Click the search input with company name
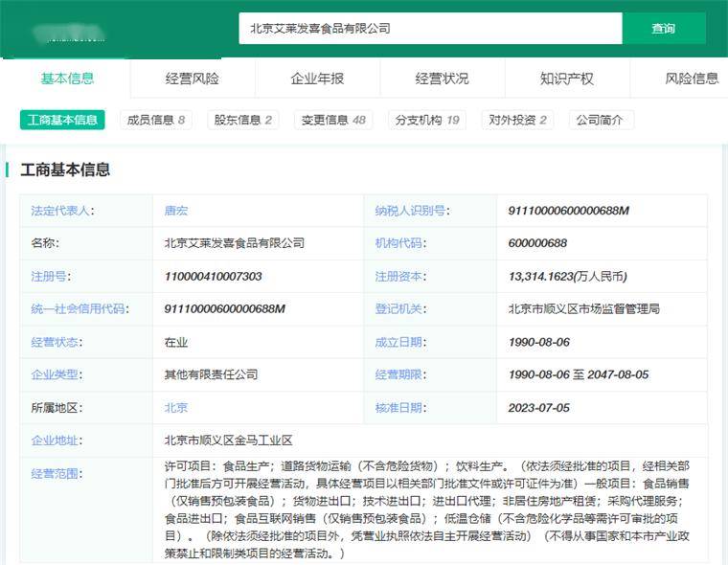The height and width of the screenshot is (565, 728). pyautogui.click(x=430, y=29)
